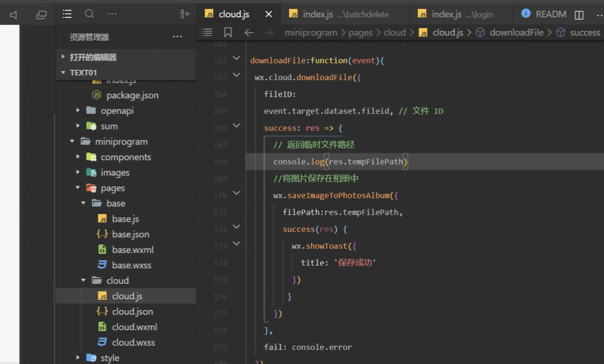Click the mute speaker icon at top left
Screen dimensions: 604x364
pos(14,15)
